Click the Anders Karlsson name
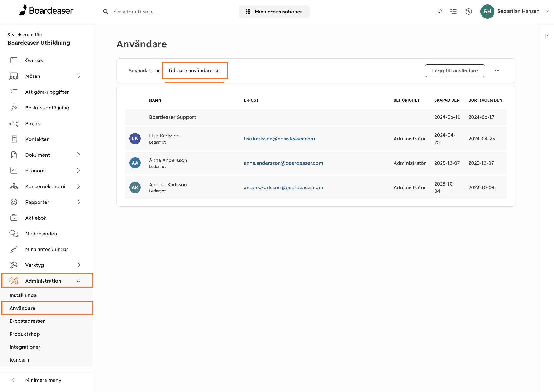The width and height of the screenshot is (554, 392). [168, 184]
